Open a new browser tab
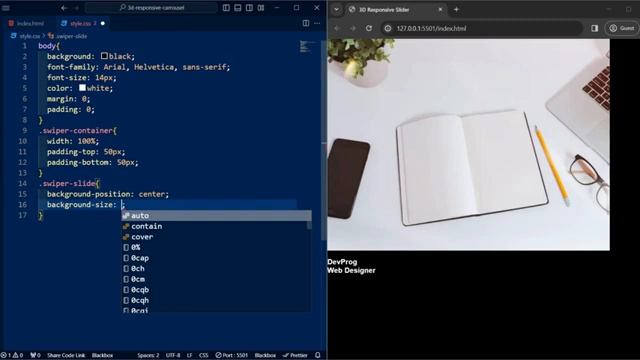The height and width of the screenshot is (360, 640). [456, 9]
